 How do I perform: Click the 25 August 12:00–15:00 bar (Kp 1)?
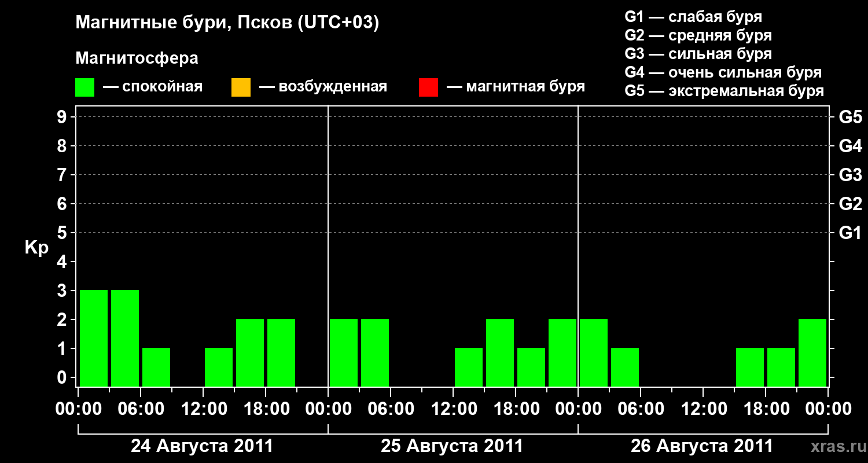pyautogui.click(x=469, y=367)
